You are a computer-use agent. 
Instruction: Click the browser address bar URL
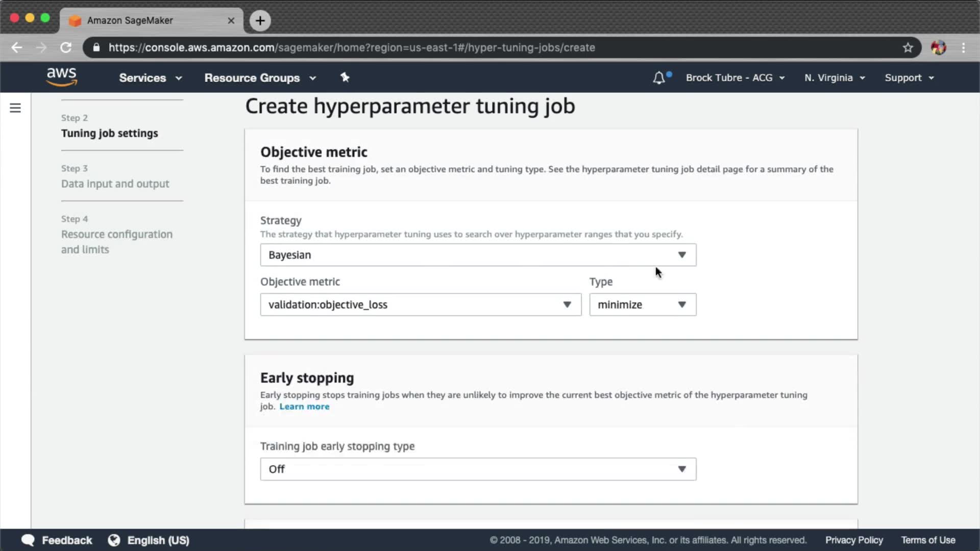click(x=351, y=47)
